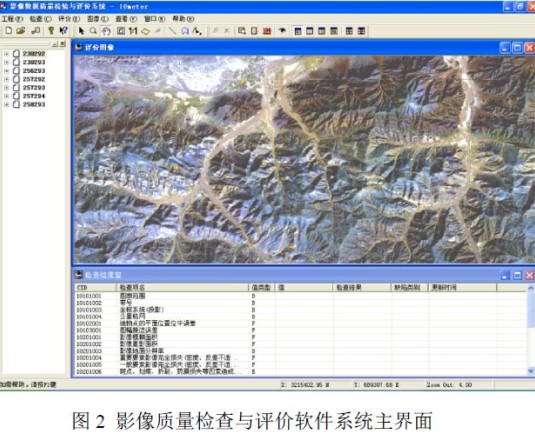Select the arrow pointer tool

pos(81,31)
